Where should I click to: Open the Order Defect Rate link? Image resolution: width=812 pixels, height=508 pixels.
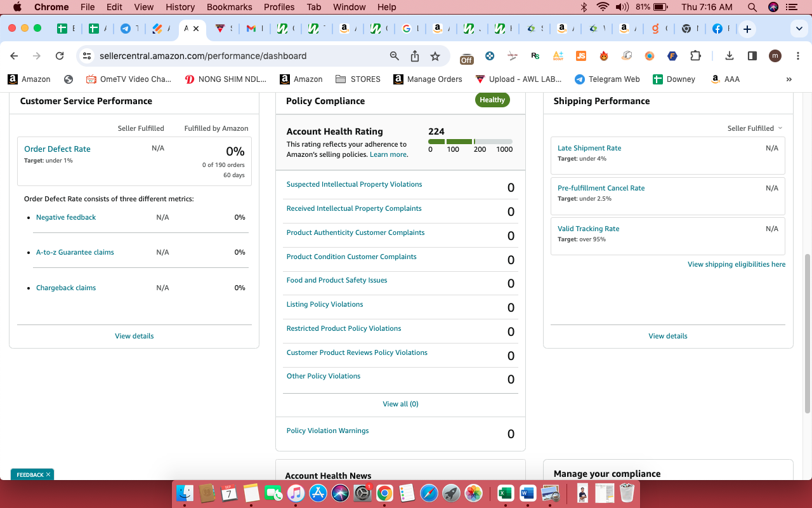57,149
